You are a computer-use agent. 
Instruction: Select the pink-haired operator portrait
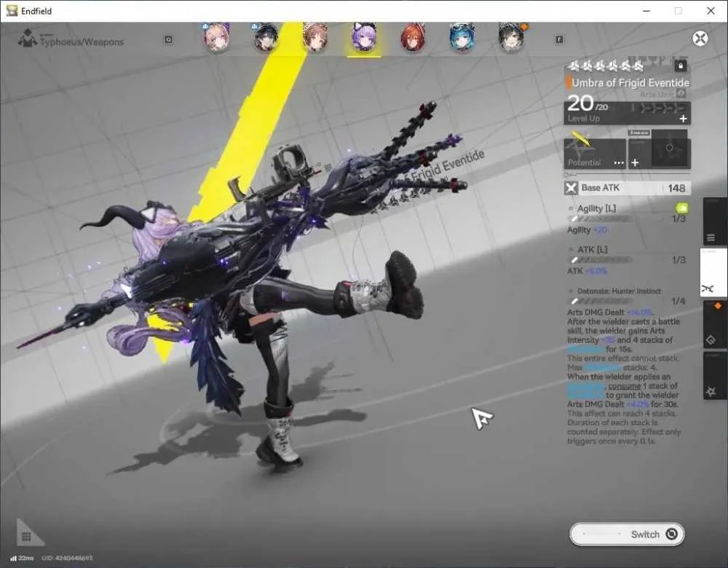click(x=217, y=37)
